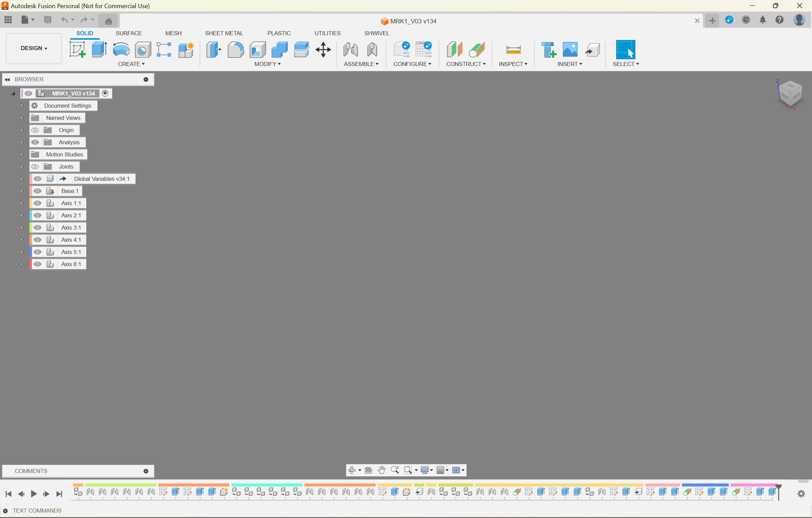Select the Hole tool
812x518 pixels.
143,50
